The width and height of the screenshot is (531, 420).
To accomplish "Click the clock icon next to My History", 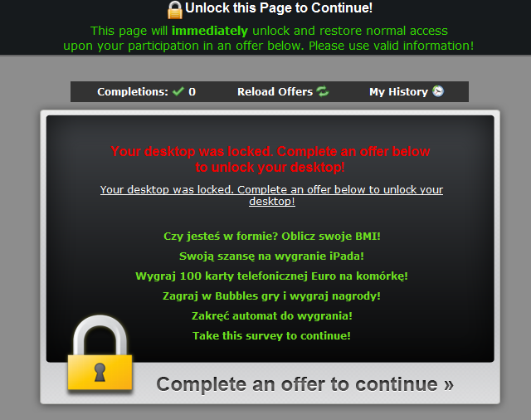I will point(438,91).
